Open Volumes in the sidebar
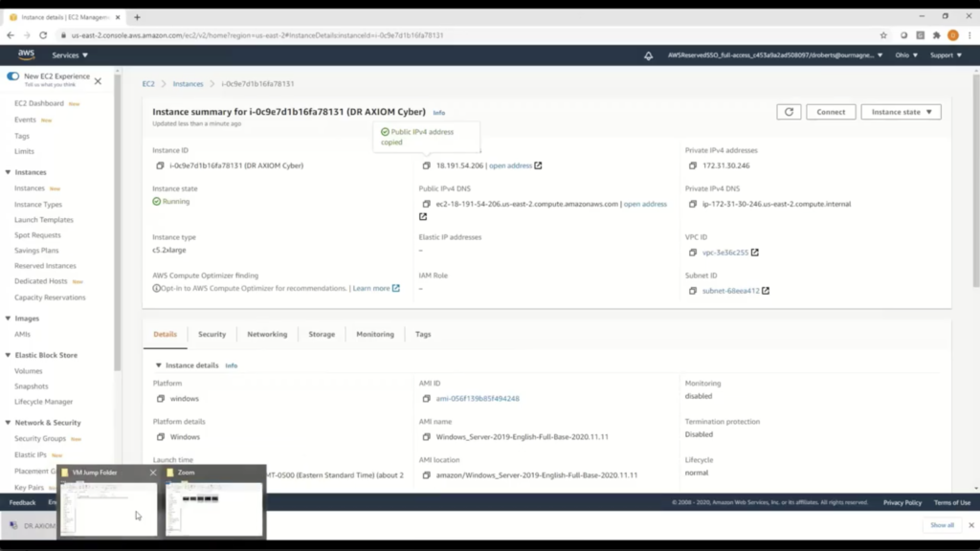Image resolution: width=980 pixels, height=551 pixels. [28, 371]
